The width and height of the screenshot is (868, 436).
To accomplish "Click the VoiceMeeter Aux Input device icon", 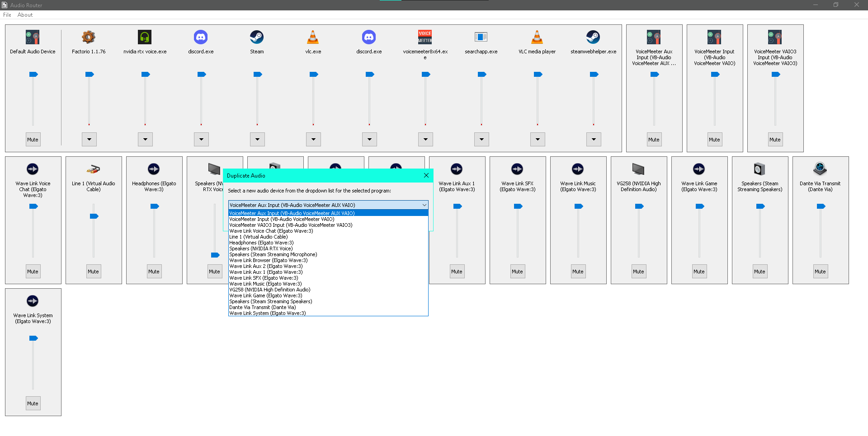I will pyautogui.click(x=654, y=37).
